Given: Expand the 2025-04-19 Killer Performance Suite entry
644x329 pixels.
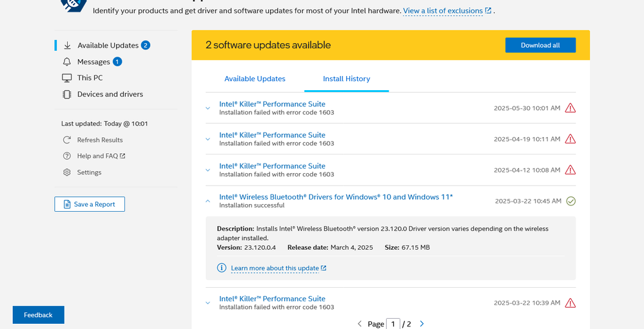Looking at the screenshot, I should (x=208, y=139).
